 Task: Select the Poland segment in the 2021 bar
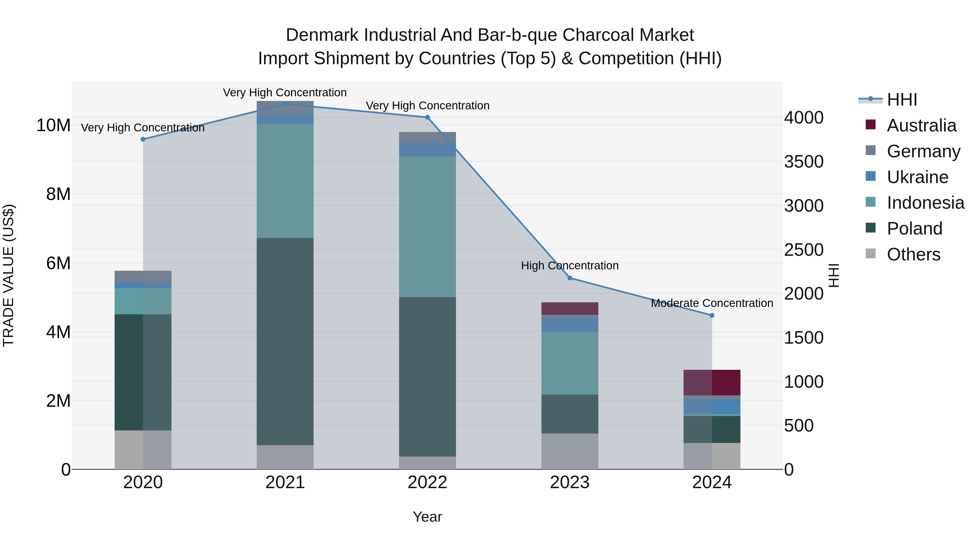285,341
